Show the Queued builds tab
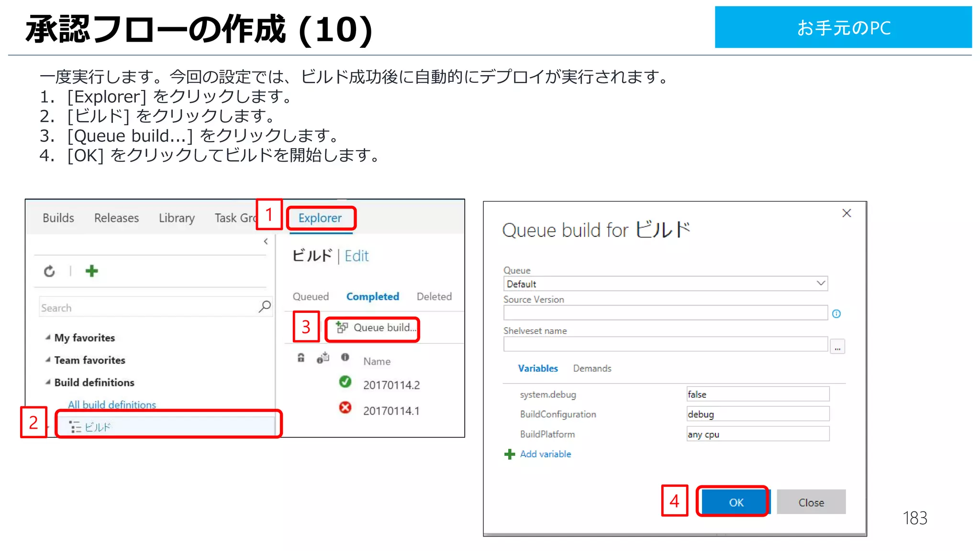This screenshot has width=980, height=551. pos(311,297)
